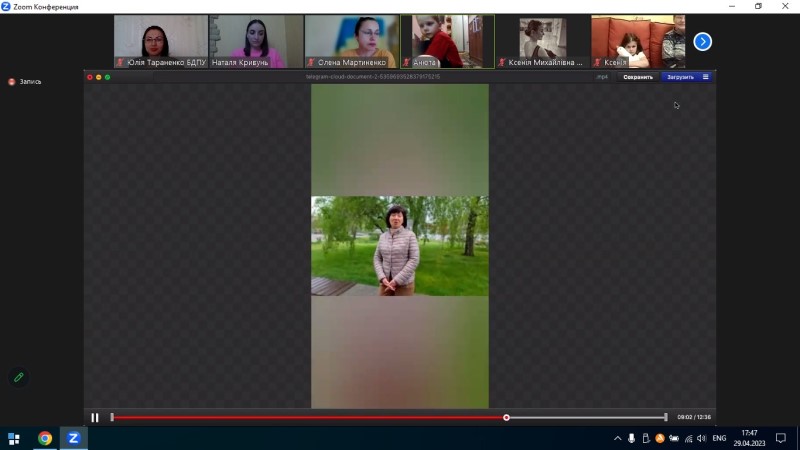The image size is (800, 450).
Task: Select Олена Мартиненко video thumbnail
Action: [x=352, y=41]
